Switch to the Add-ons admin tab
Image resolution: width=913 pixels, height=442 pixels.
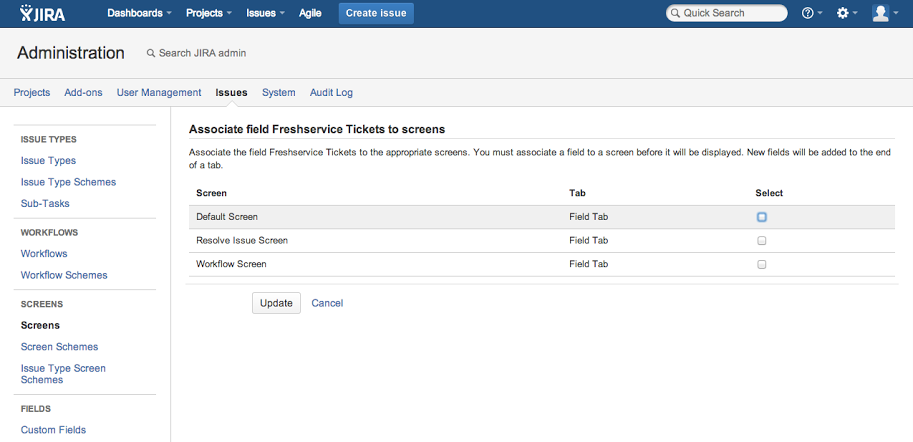[x=83, y=93]
